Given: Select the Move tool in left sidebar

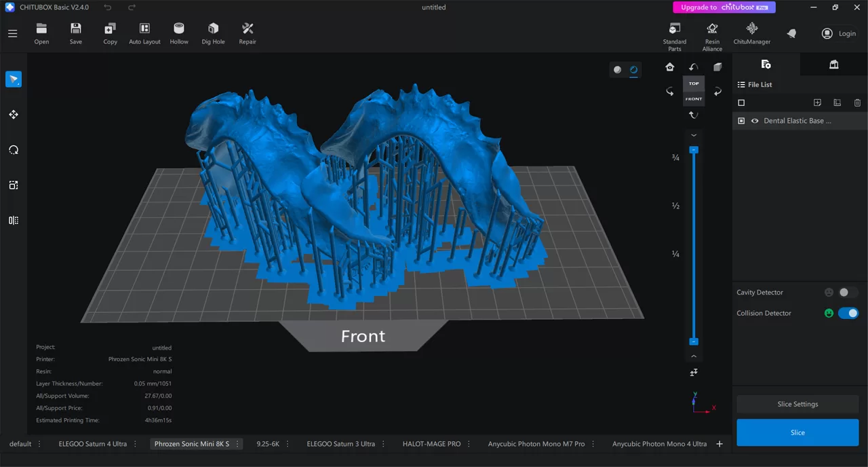Looking at the screenshot, I should pos(14,115).
